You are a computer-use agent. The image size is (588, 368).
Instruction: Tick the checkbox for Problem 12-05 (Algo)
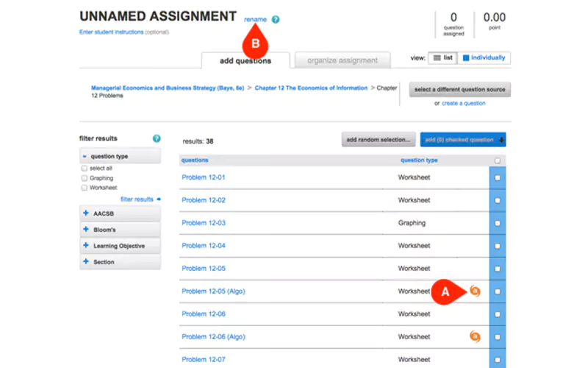point(498,291)
